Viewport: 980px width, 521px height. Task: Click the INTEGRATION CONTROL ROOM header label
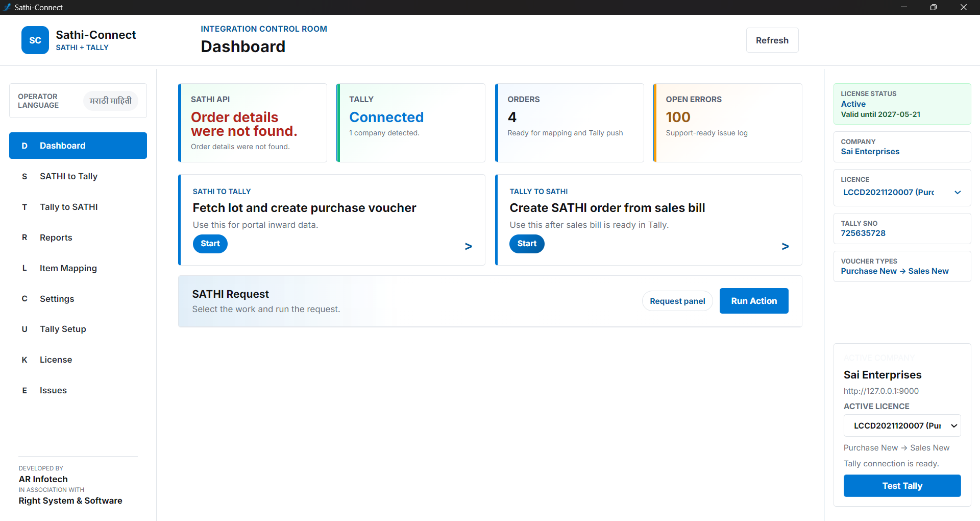264,29
